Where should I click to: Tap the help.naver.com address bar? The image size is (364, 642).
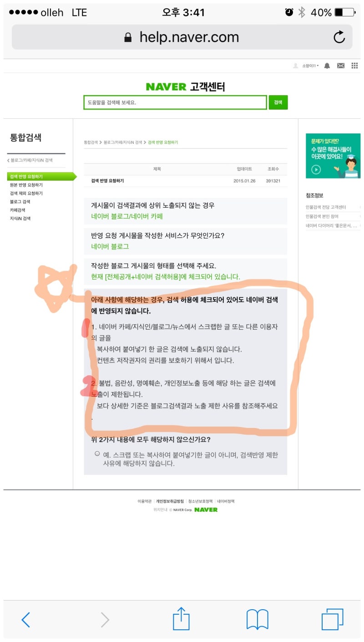[x=182, y=37]
